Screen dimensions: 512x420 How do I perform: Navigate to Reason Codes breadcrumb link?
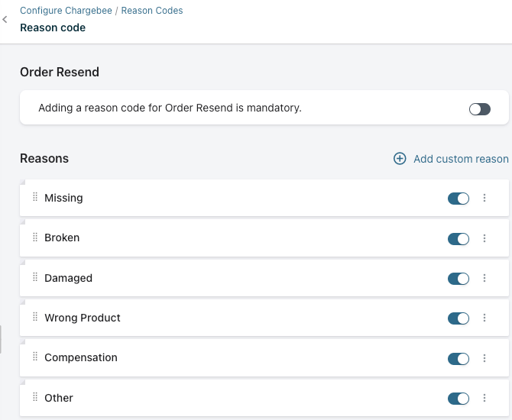(x=152, y=11)
